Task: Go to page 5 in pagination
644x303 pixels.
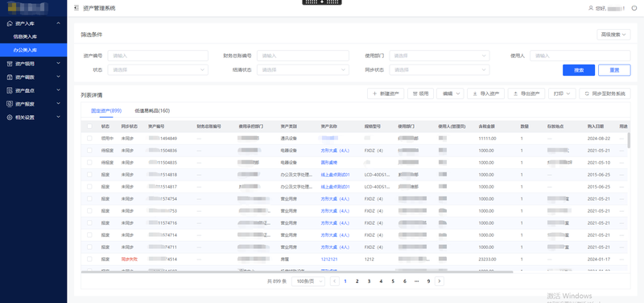Action: (393, 281)
